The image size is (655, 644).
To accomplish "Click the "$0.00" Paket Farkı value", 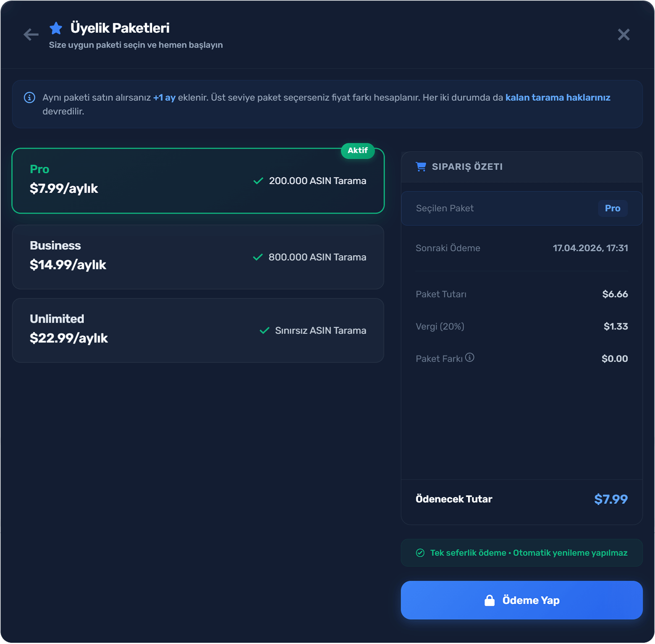I will [615, 359].
